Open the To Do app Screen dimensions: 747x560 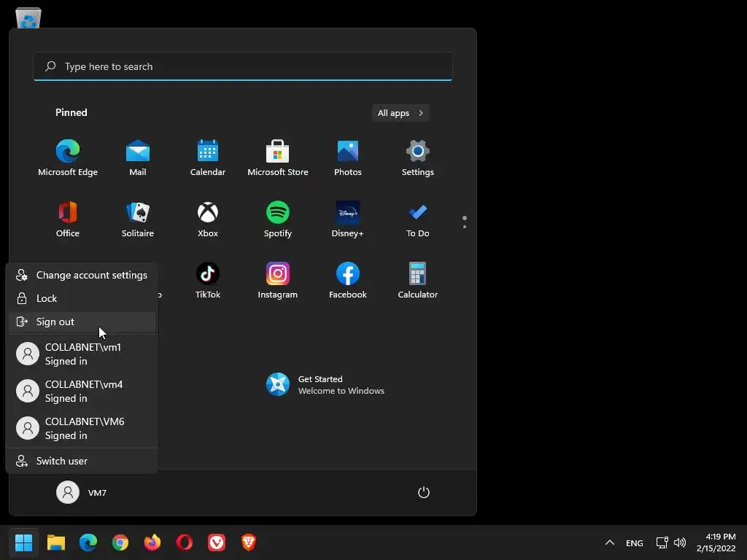(x=418, y=219)
